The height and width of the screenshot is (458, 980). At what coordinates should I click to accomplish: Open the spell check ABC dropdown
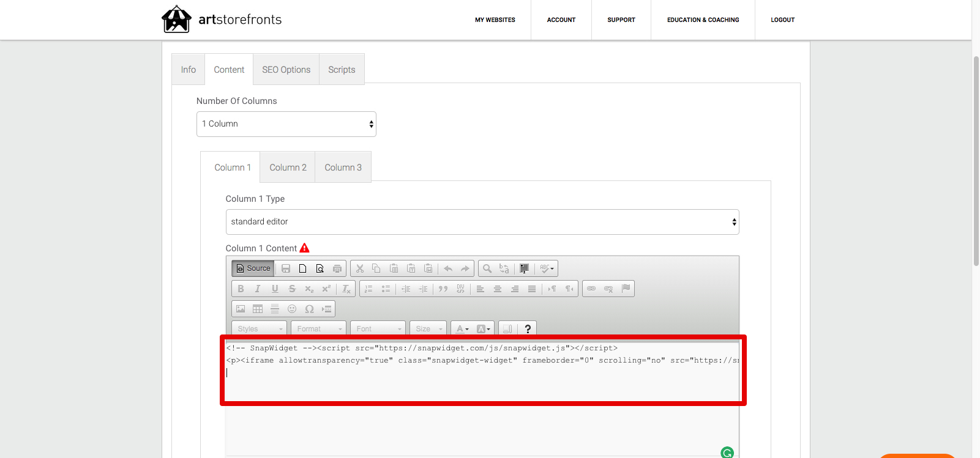547,268
